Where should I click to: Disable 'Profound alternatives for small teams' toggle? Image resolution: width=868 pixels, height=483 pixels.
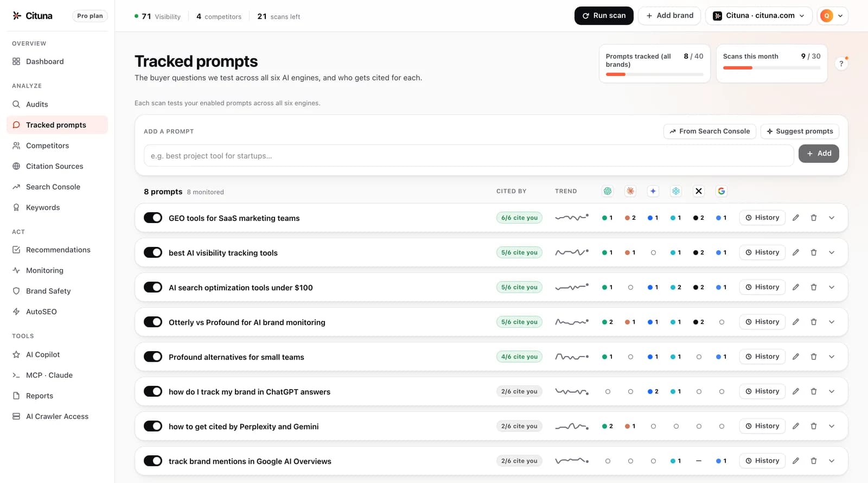153,357
